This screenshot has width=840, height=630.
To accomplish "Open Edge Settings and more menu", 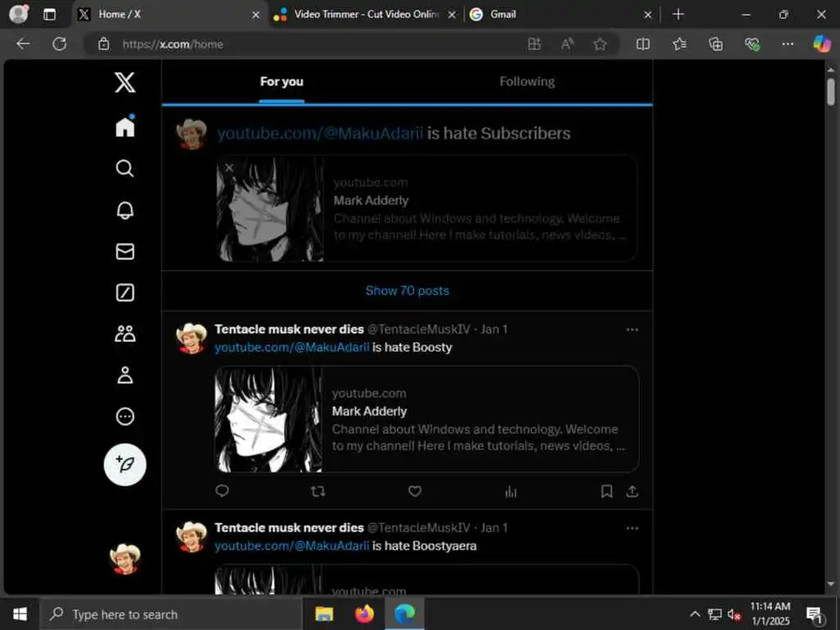I will pyautogui.click(x=787, y=44).
